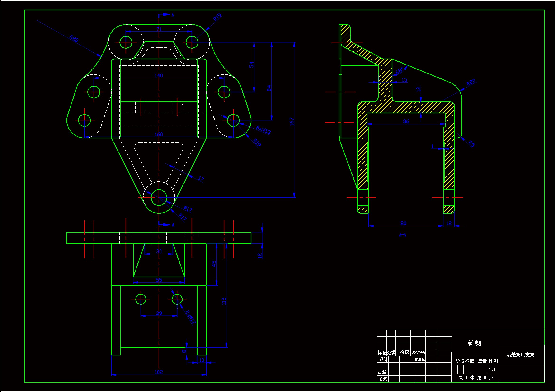
Task: Click the 后悬架后支架 part name text
Action: pyautogui.click(x=520, y=355)
